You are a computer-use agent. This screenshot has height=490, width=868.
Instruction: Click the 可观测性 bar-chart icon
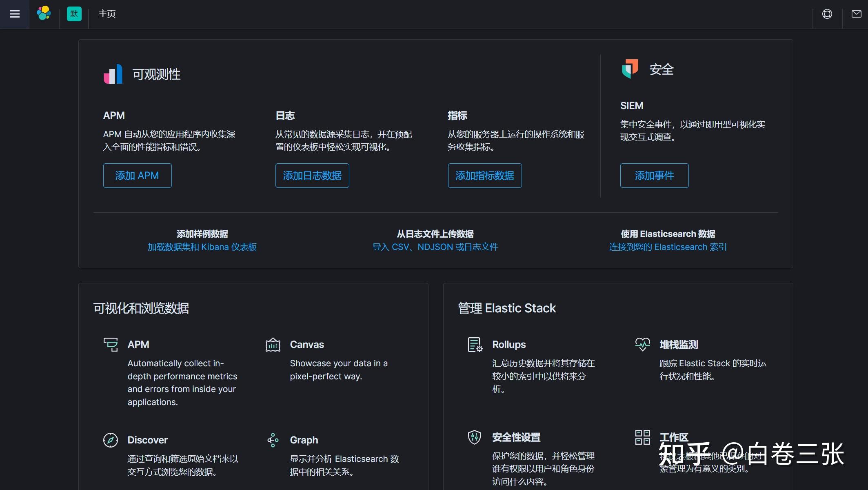[x=112, y=74]
